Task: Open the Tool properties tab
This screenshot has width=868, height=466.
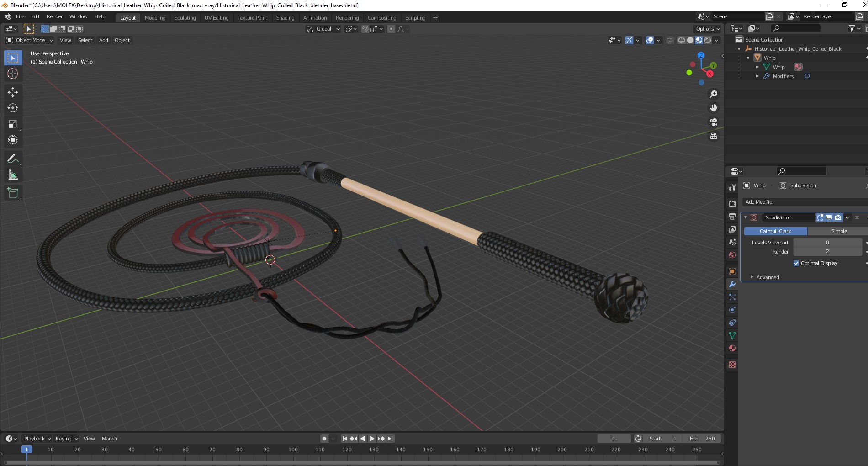Action: [x=732, y=187]
